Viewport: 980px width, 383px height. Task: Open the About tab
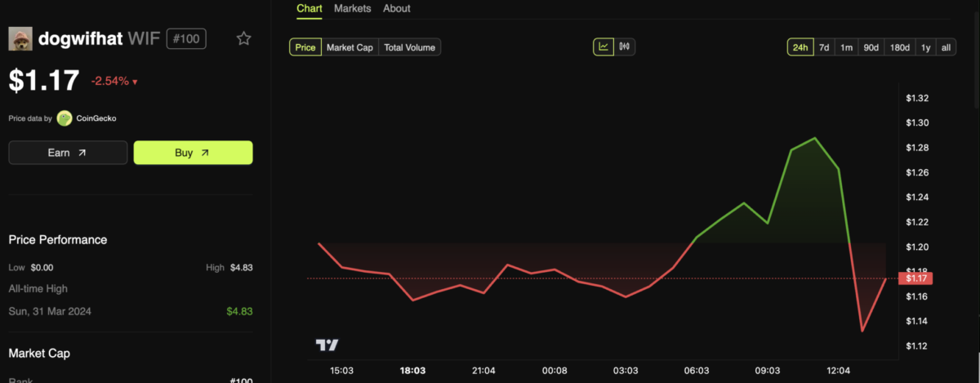pos(397,8)
